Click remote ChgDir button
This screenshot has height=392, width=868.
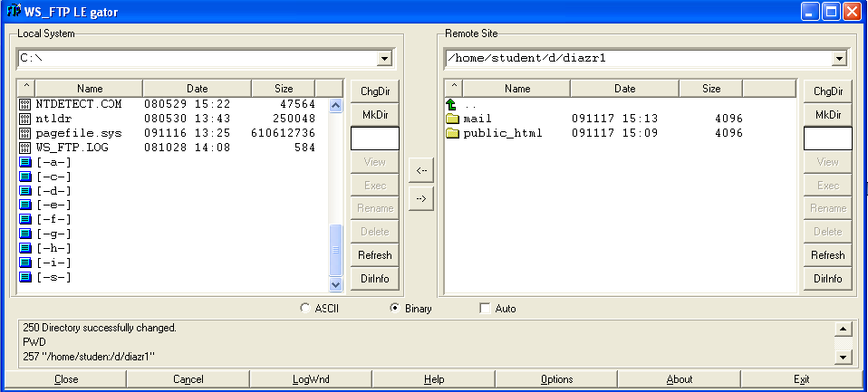tap(828, 91)
